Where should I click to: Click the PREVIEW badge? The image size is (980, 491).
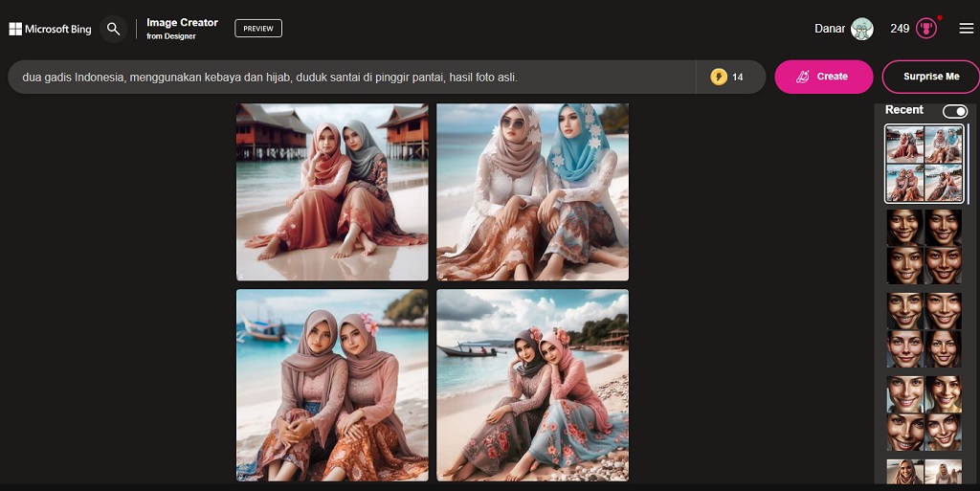coord(258,29)
